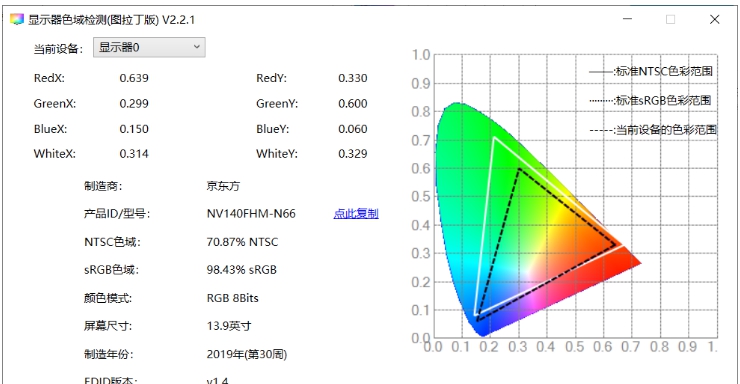Image resolution: width=740 pixels, height=384 pixels.
Task: Click the 13.9英寸 screen size value
Action: [229, 326]
